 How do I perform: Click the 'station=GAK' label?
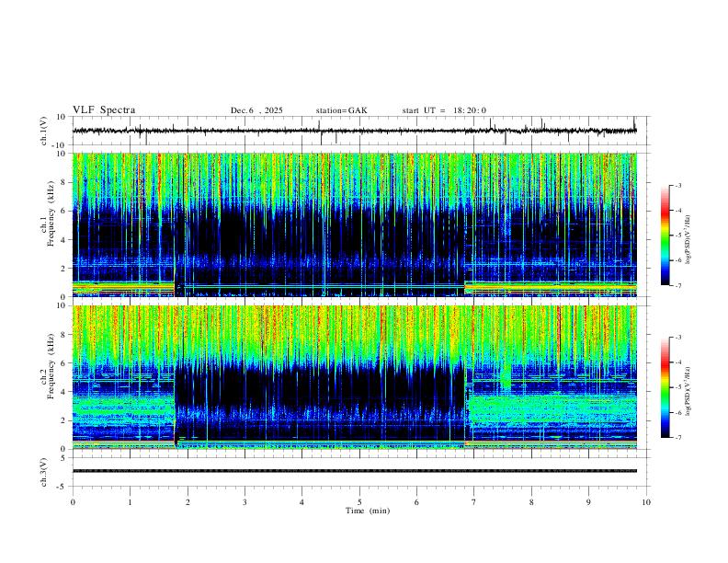tap(341, 110)
